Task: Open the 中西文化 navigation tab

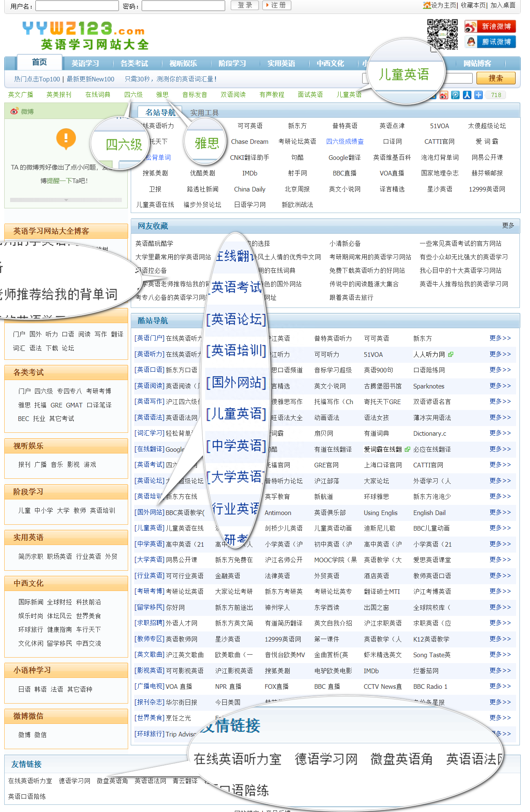Action: [330, 63]
